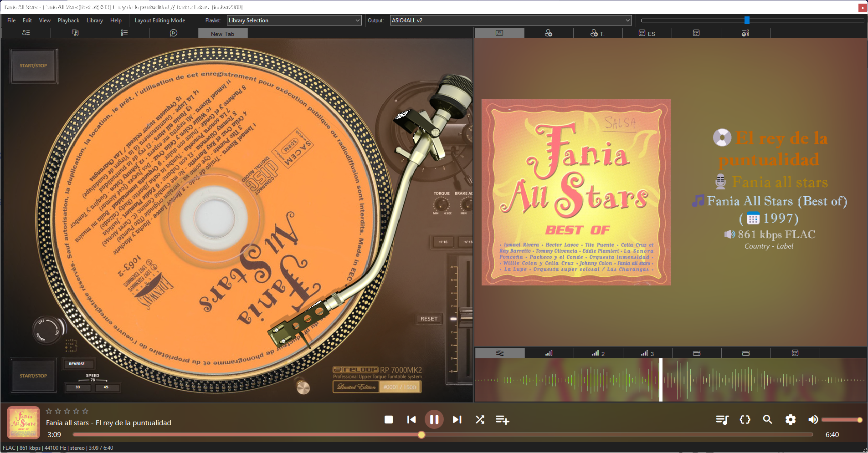
Task: Click the add-to-playlist queue icon
Action: tap(503, 419)
